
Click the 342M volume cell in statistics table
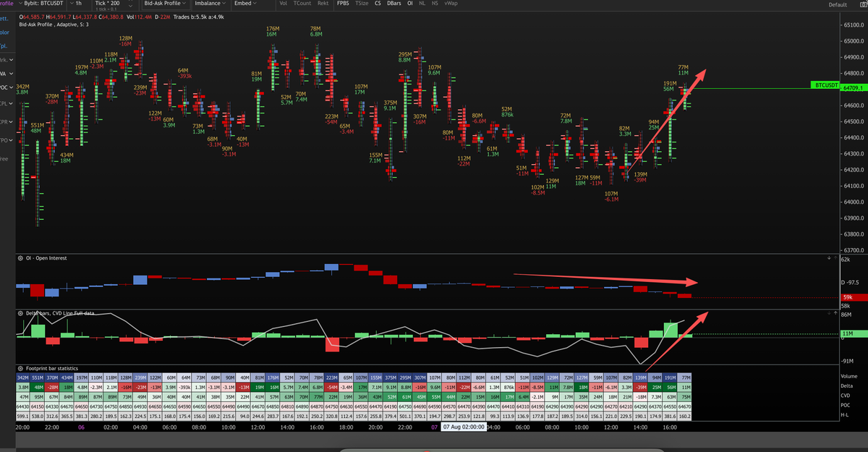click(x=22, y=377)
